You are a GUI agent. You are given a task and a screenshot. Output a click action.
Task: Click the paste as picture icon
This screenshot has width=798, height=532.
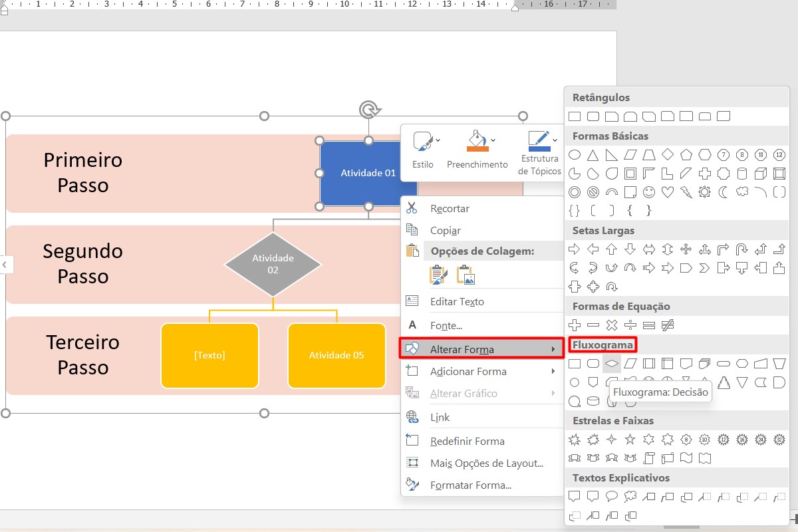465,275
